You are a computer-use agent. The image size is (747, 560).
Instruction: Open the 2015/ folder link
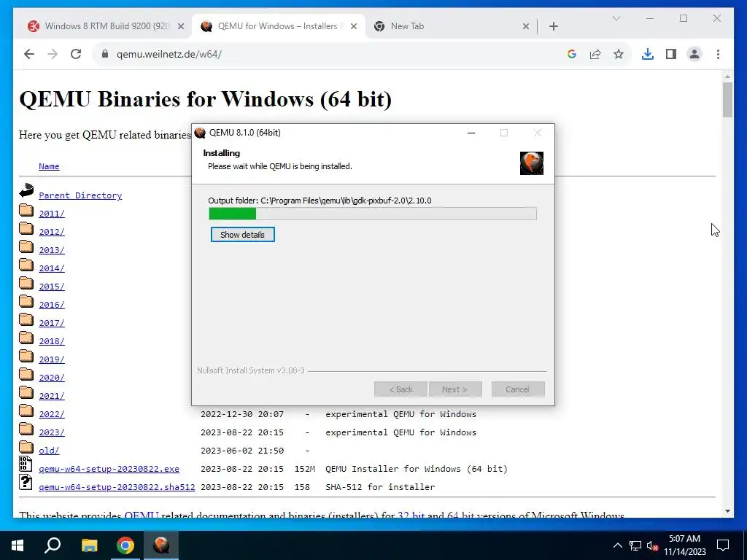point(52,287)
